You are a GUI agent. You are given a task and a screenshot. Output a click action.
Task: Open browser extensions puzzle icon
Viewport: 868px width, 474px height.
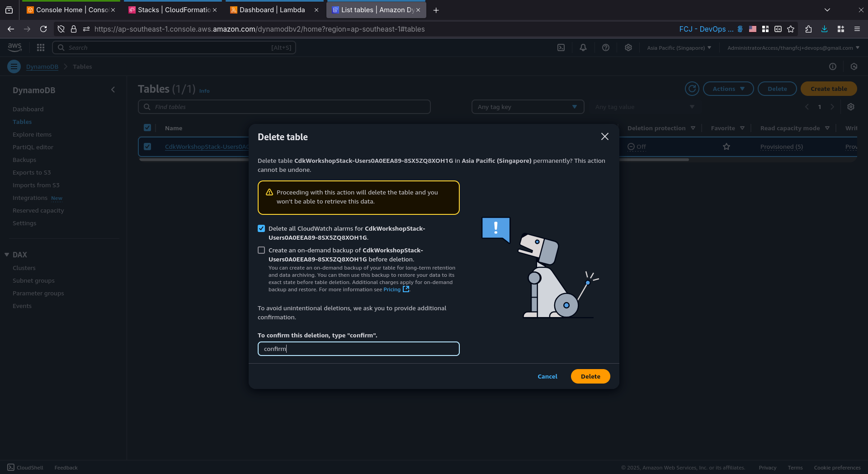pos(808,29)
